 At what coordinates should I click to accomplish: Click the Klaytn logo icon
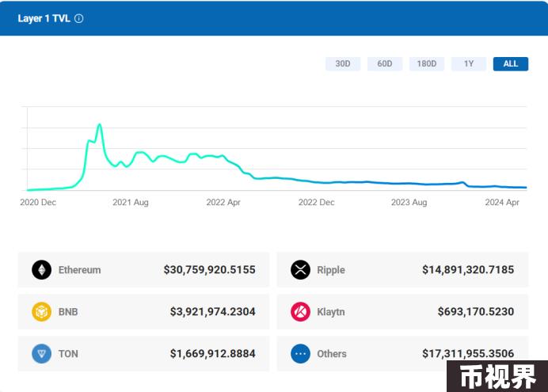tap(300, 312)
